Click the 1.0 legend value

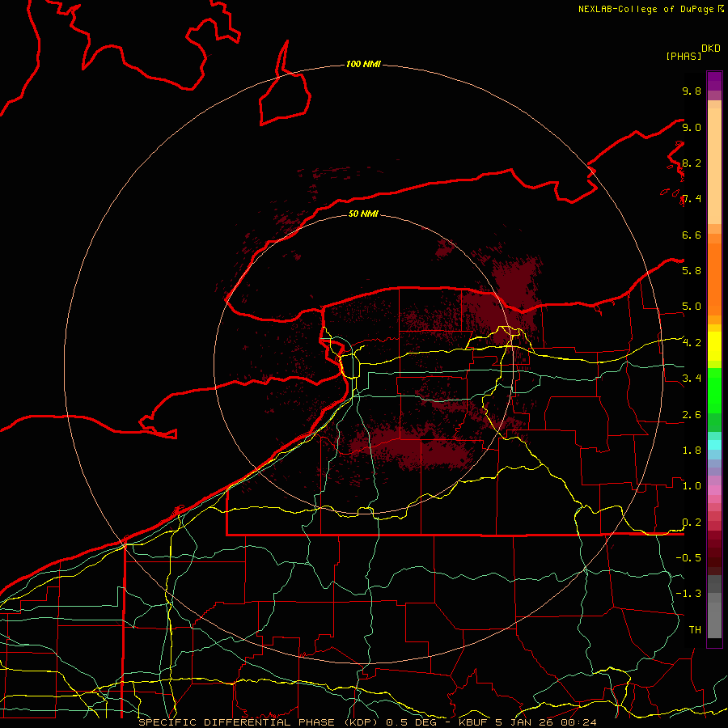point(692,485)
